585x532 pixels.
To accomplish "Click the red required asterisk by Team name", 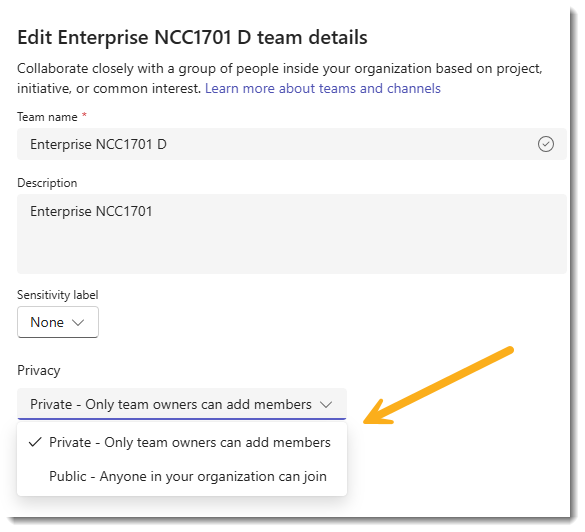I will (x=85, y=116).
